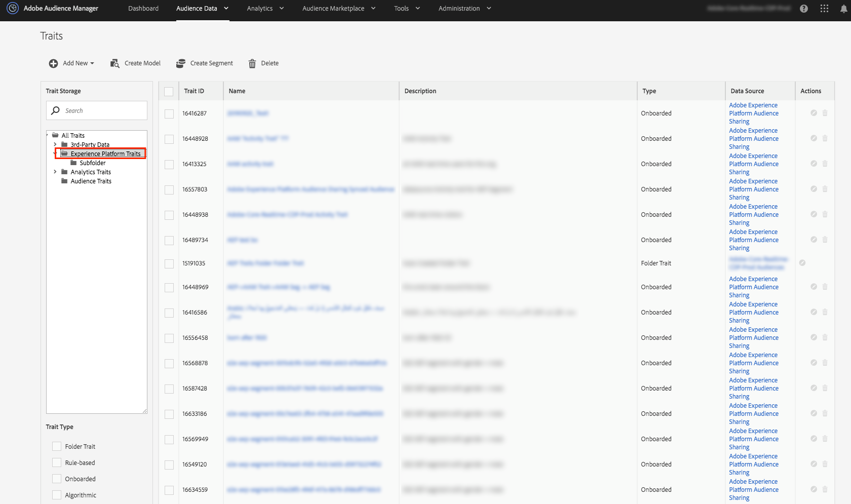Edit folder trait 15191035 using its pencil icon
The height and width of the screenshot is (504, 851).
click(x=802, y=263)
